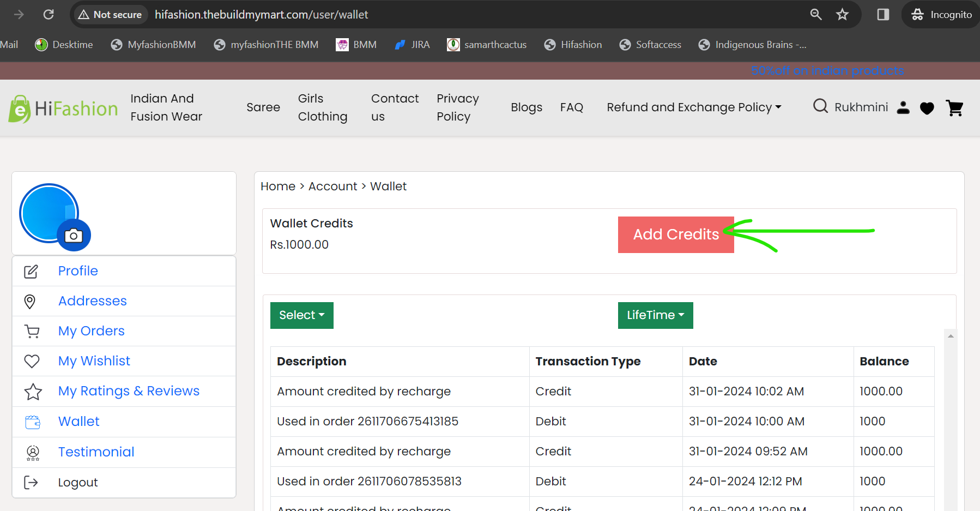This screenshot has width=980, height=511.
Task: Bookmark this page with the star icon
Action: [843, 14]
